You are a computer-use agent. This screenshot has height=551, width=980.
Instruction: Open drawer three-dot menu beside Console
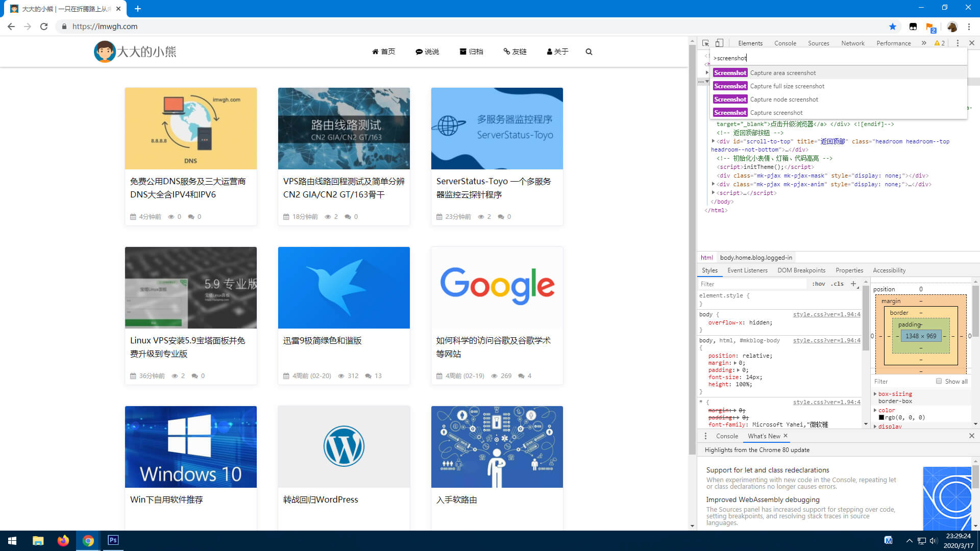(705, 436)
